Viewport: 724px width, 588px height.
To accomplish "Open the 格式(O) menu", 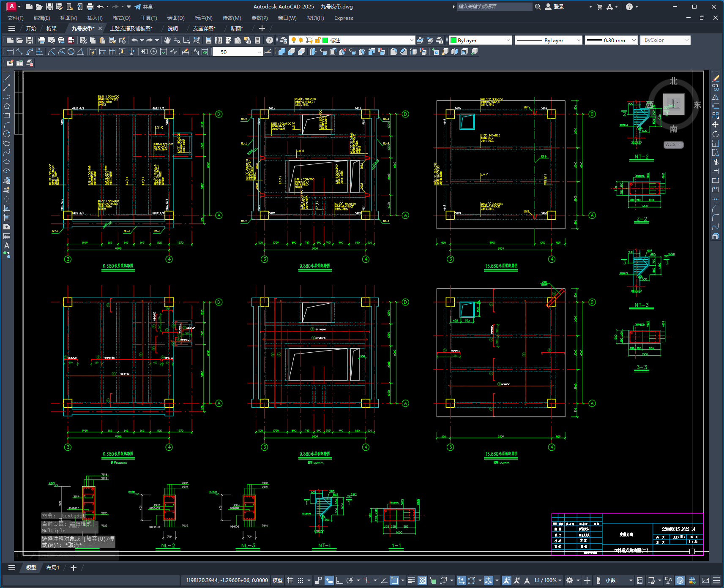I will point(121,18).
